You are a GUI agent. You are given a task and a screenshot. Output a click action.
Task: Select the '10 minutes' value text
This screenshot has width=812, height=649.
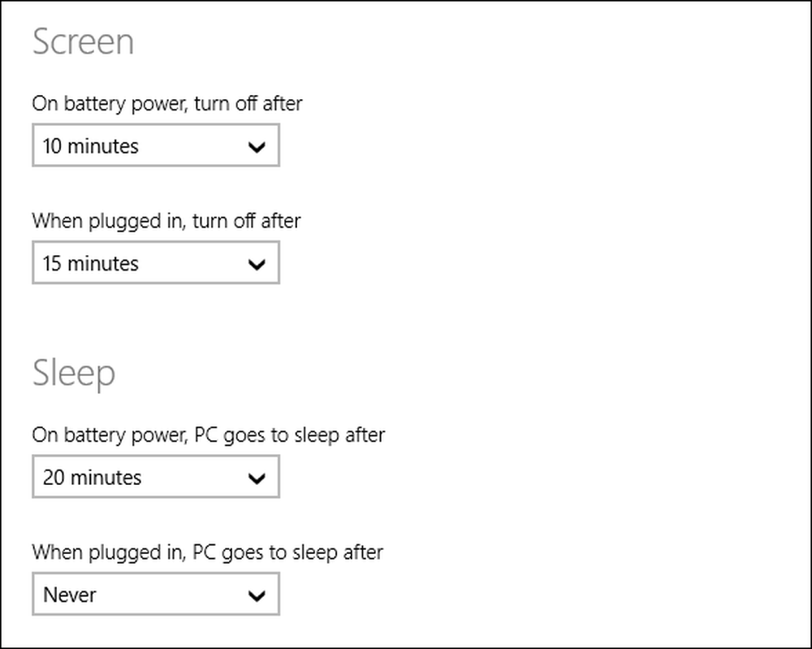click(91, 146)
